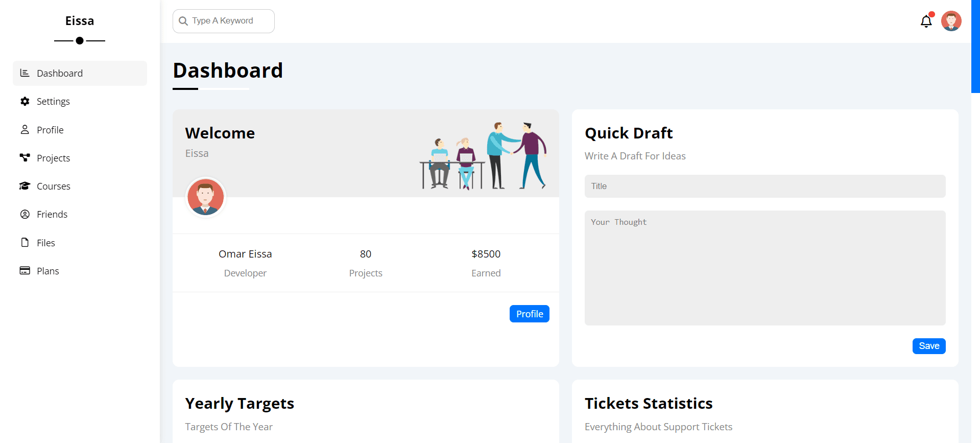Click the magnifier search icon
This screenshot has height=443, width=980.
tap(183, 21)
